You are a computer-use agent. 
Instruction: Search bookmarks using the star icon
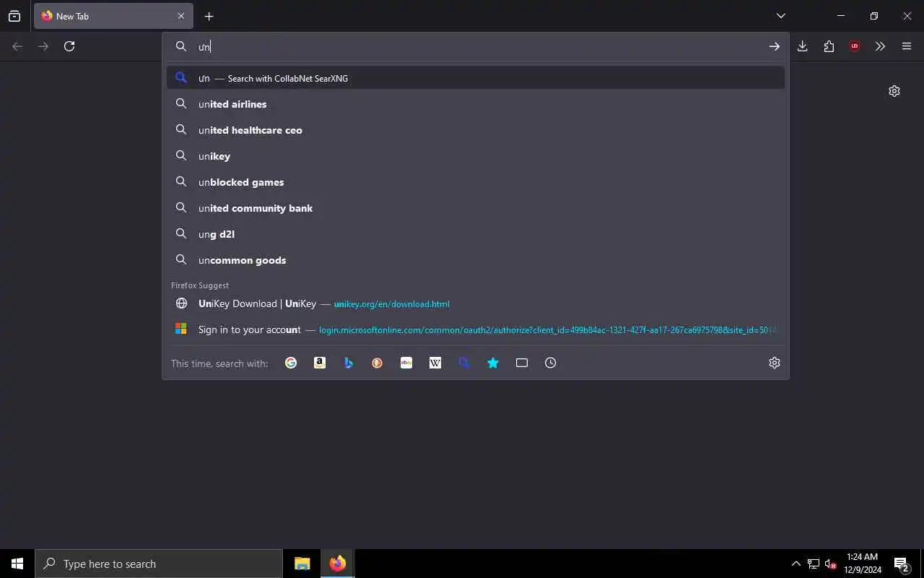tap(493, 363)
